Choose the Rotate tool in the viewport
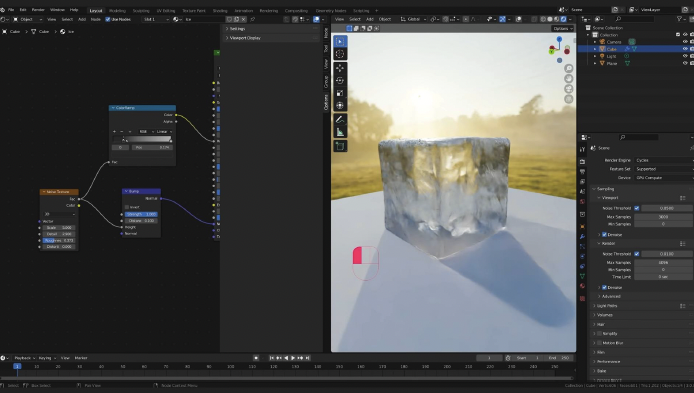This screenshot has height=393, width=694. click(340, 81)
